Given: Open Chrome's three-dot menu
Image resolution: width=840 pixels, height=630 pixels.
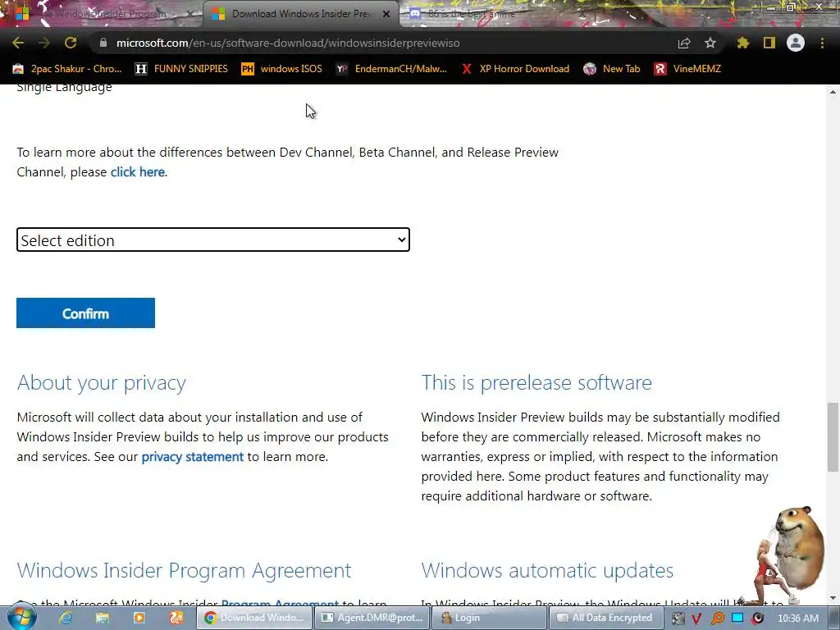Looking at the screenshot, I should pyautogui.click(x=822, y=43).
